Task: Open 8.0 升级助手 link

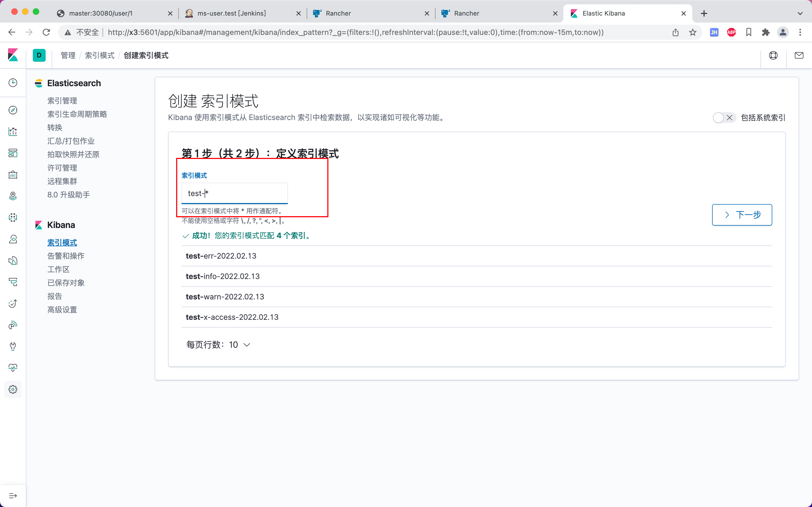Action: [x=69, y=194]
